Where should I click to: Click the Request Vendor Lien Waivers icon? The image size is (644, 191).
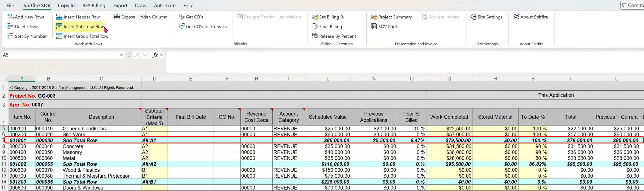(x=239, y=17)
